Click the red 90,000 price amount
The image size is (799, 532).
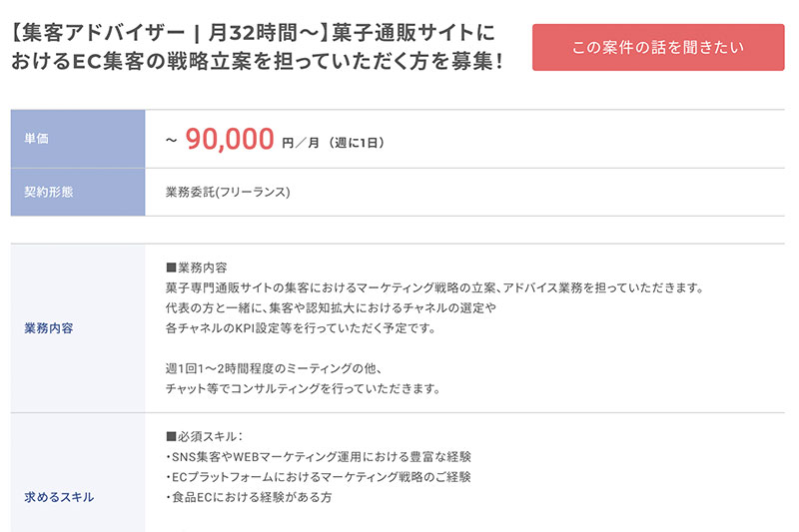point(230,141)
